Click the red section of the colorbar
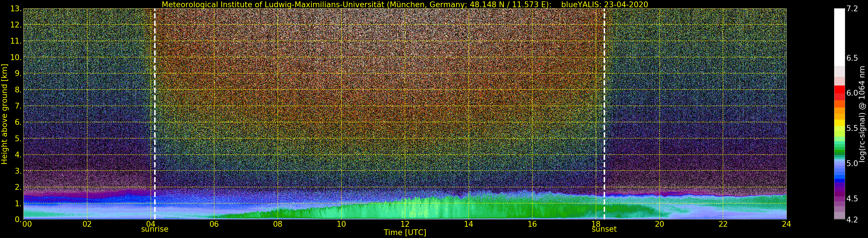This screenshot has width=868, height=238. click(839, 93)
